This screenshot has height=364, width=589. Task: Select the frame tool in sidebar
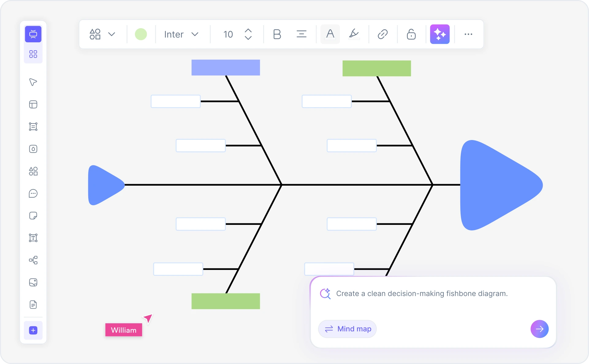coord(33,104)
